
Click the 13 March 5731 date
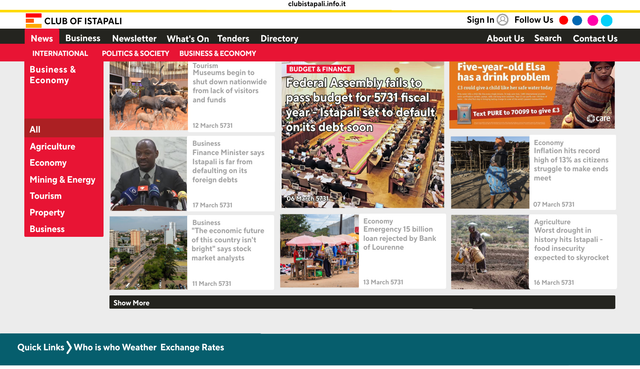point(383,282)
